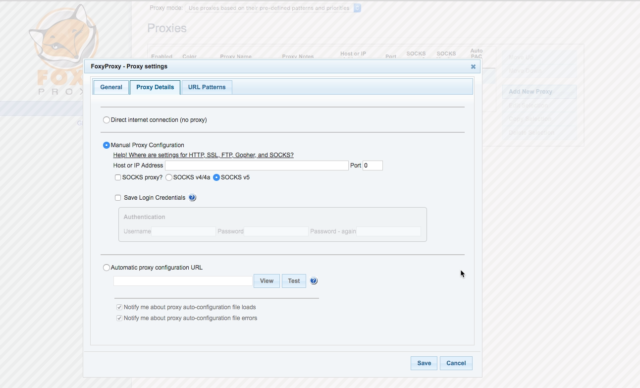Screen dimensions: 640x388
Task: Toggle notify about auto-configuration file loads
Action: [x=119, y=307]
